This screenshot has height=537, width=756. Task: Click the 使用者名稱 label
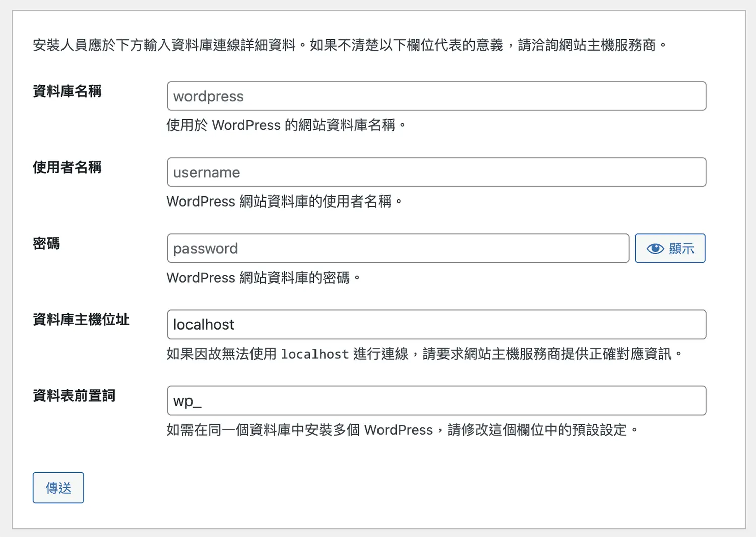67,167
